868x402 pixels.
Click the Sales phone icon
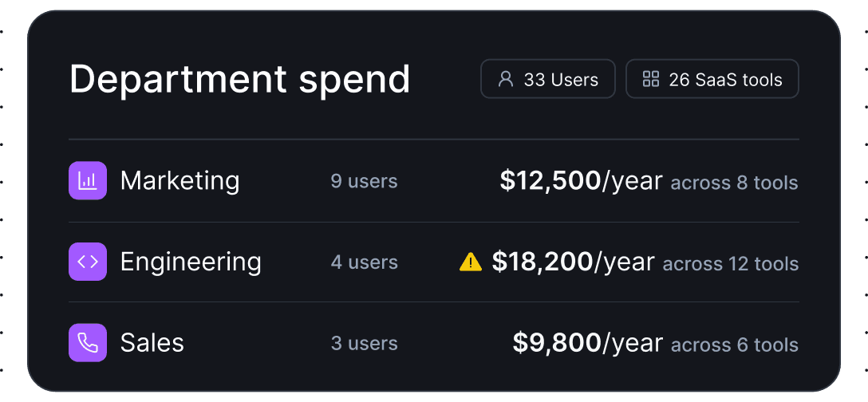88,342
